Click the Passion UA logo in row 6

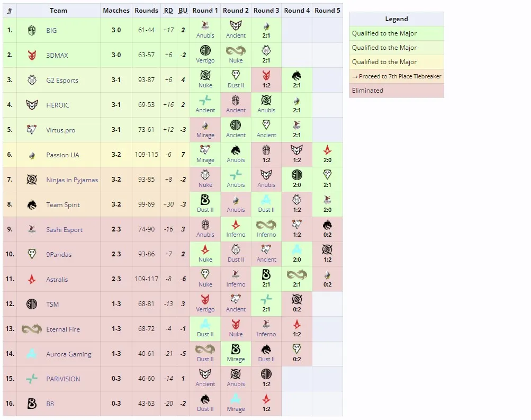31,156
